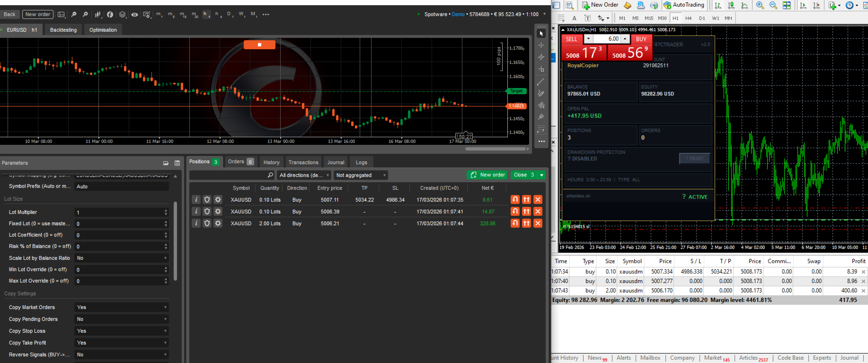This screenshot has height=363, width=868.
Task: Open the Scale Lot by Balance Ratio dropdown
Action: click(x=122, y=258)
